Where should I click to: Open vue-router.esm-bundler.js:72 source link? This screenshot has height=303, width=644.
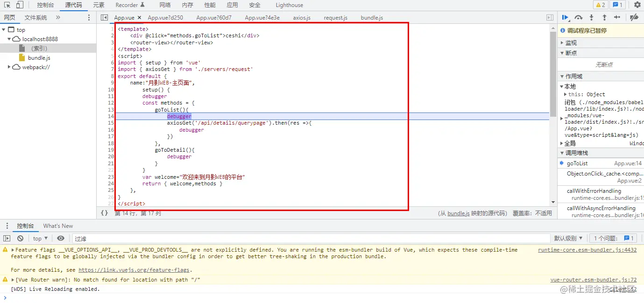pos(594,280)
